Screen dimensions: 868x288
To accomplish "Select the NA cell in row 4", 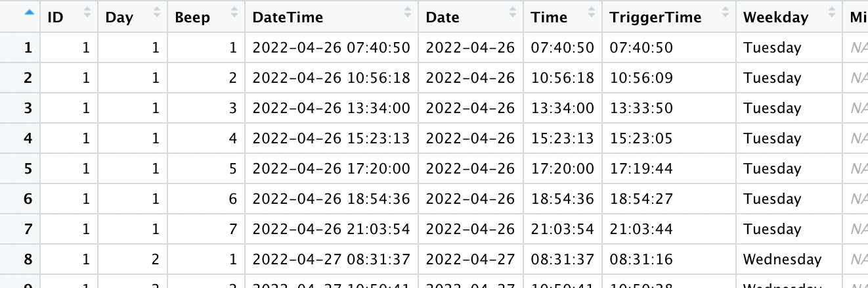I will coord(857,139).
